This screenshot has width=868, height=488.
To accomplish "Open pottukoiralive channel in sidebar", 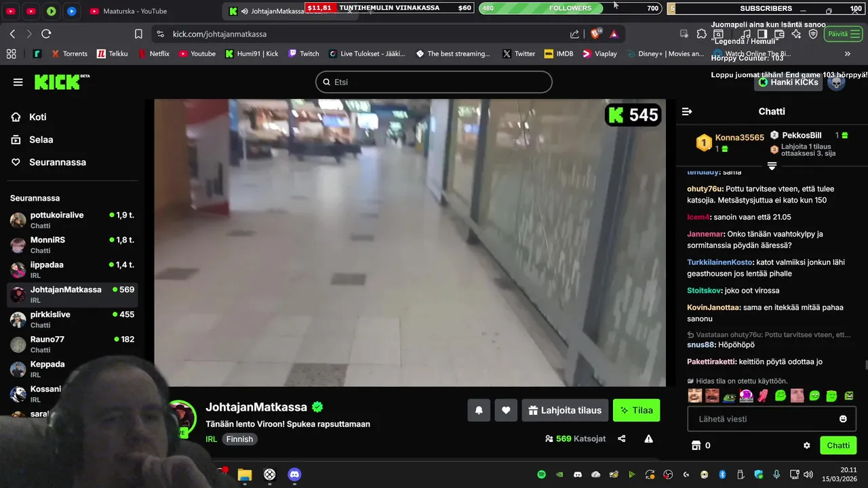I will point(73,220).
